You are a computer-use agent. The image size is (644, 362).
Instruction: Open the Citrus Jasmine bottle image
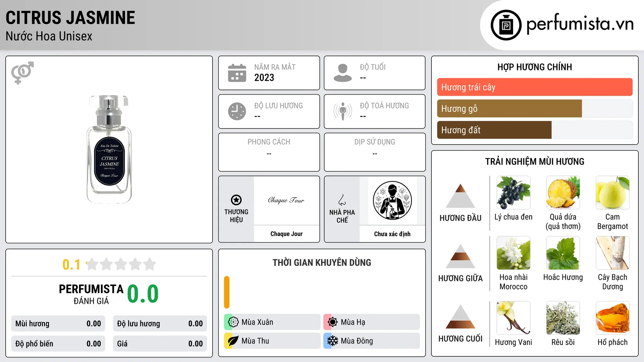point(109,149)
